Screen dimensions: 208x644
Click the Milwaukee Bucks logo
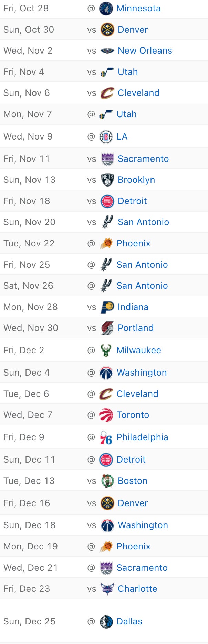click(x=106, y=351)
